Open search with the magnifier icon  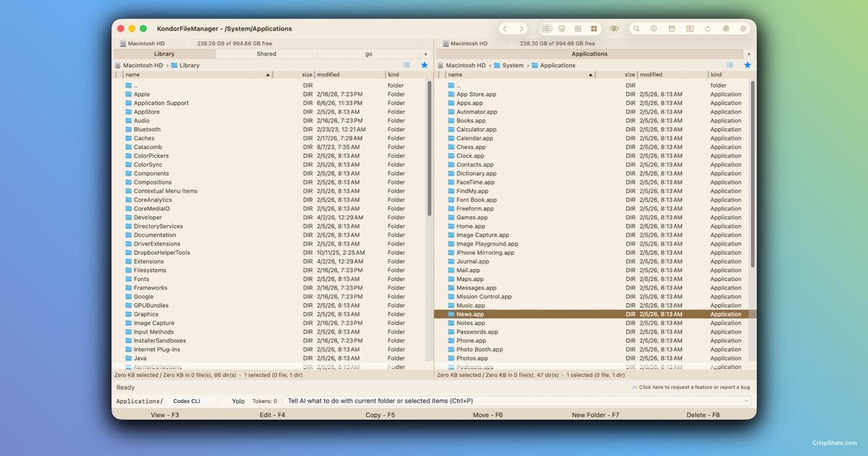[637, 29]
